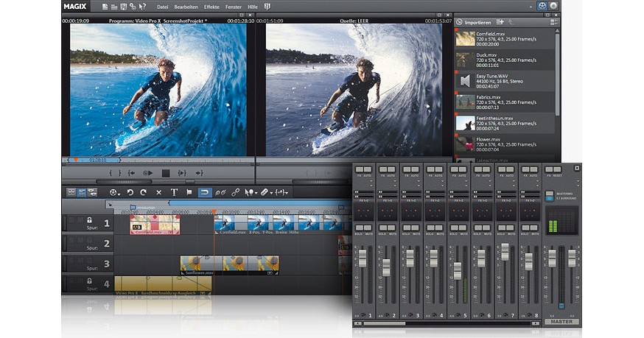
Task: Select the Duck.mxv media entry
Action: (x=505, y=60)
